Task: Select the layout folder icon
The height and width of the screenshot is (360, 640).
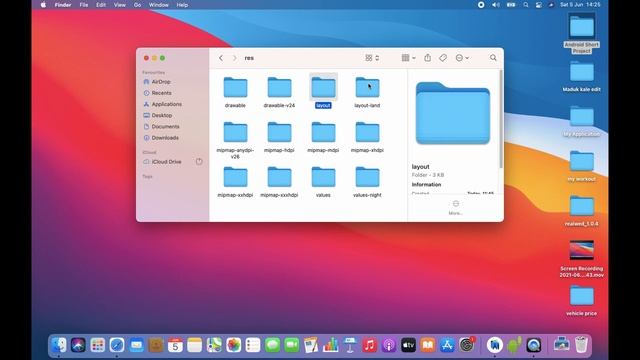Action: pos(323,87)
